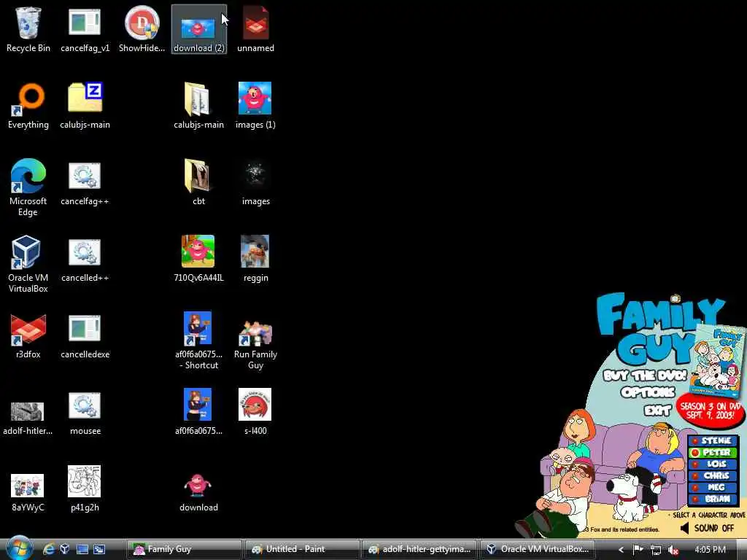Select the Oracle VM VirtualBox desktop shortcut
Viewport: 747px width, 560px height.
click(x=28, y=264)
